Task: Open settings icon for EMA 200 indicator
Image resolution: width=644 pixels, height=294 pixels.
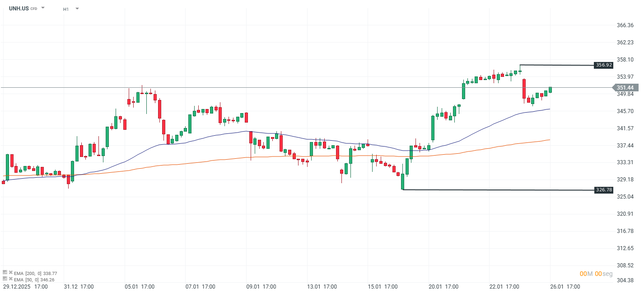Action: (5, 273)
